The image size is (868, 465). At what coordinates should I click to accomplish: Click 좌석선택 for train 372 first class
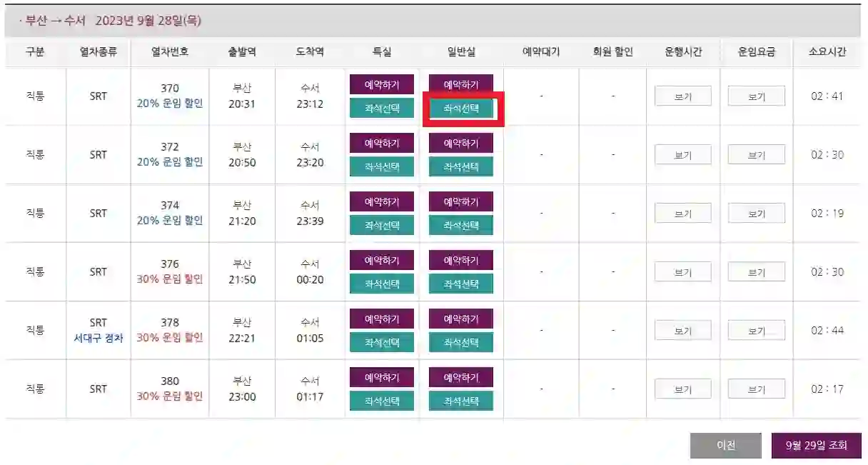click(382, 166)
